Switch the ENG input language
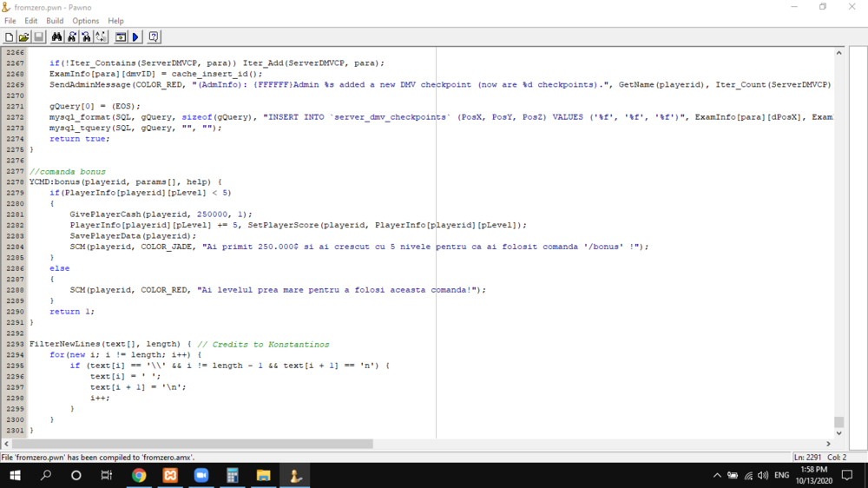Screen dimensions: 868x488 pyautogui.click(x=782, y=475)
